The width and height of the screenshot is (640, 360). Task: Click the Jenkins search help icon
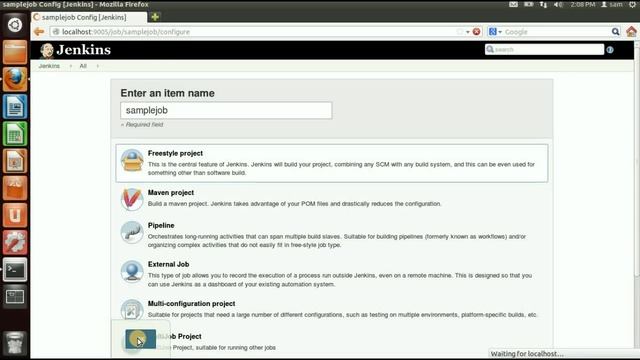click(610, 50)
